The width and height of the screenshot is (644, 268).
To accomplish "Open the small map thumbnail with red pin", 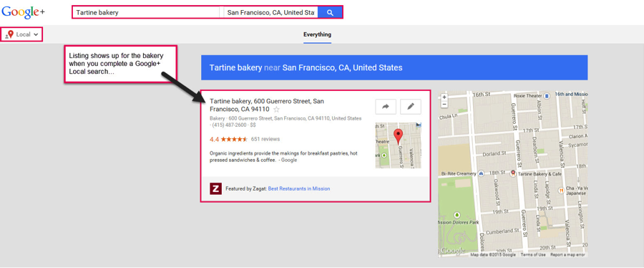I will 398,145.
